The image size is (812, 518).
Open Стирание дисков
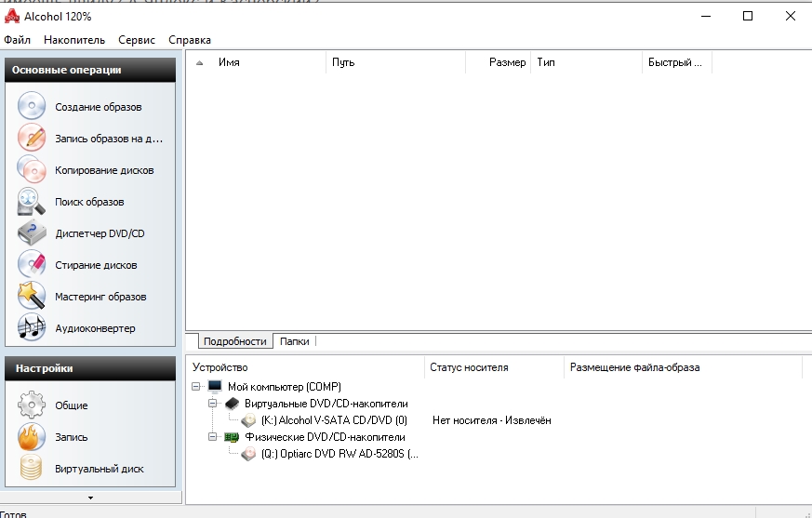pyautogui.click(x=96, y=265)
